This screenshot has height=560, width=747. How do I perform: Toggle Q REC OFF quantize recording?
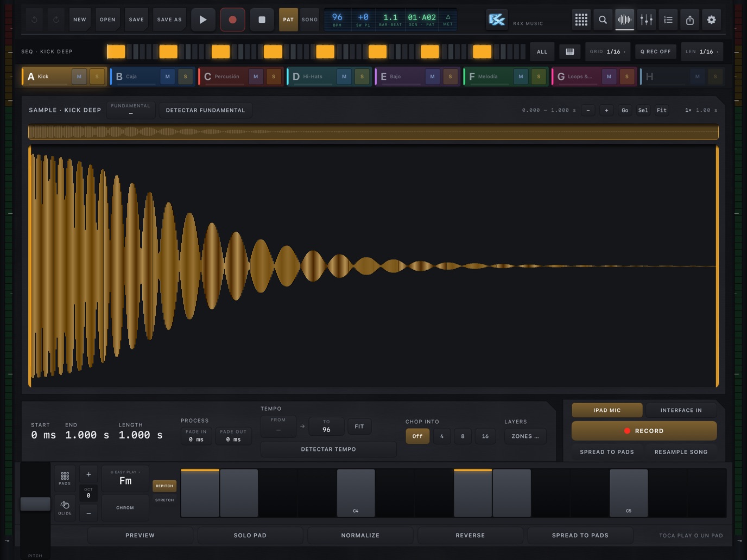pos(655,52)
